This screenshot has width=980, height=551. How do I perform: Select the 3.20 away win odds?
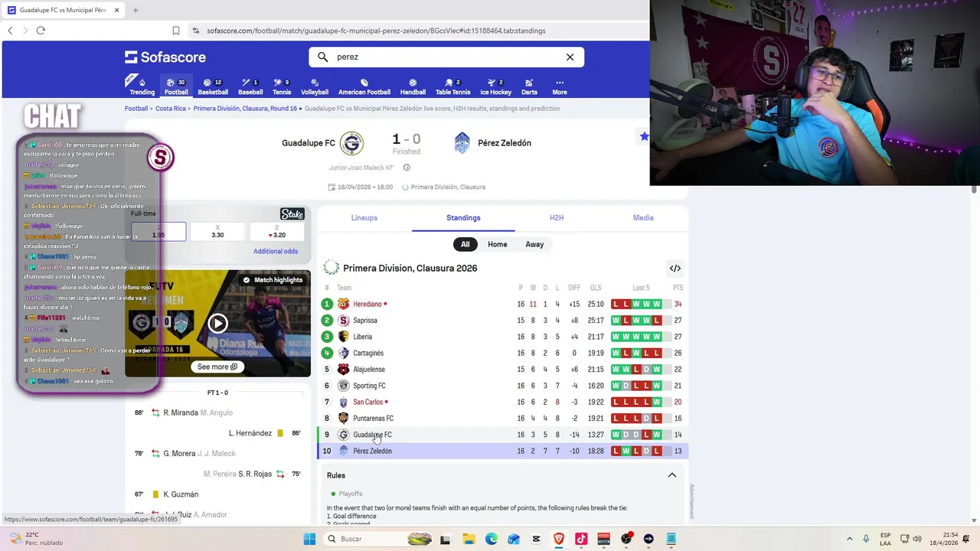click(x=277, y=231)
